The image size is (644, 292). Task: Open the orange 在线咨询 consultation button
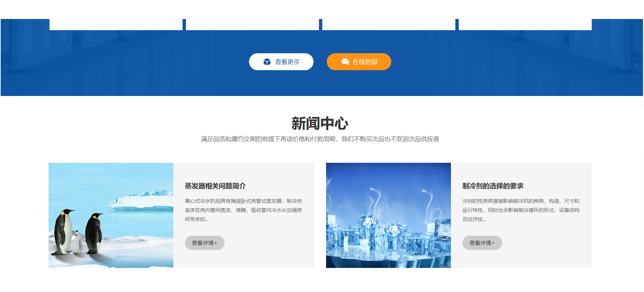[359, 62]
